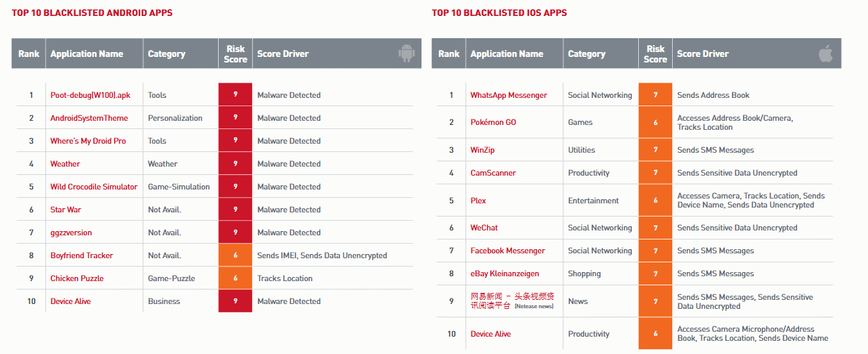Click the Apple logo icon in table header
868x354 pixels.
[826, 53]
